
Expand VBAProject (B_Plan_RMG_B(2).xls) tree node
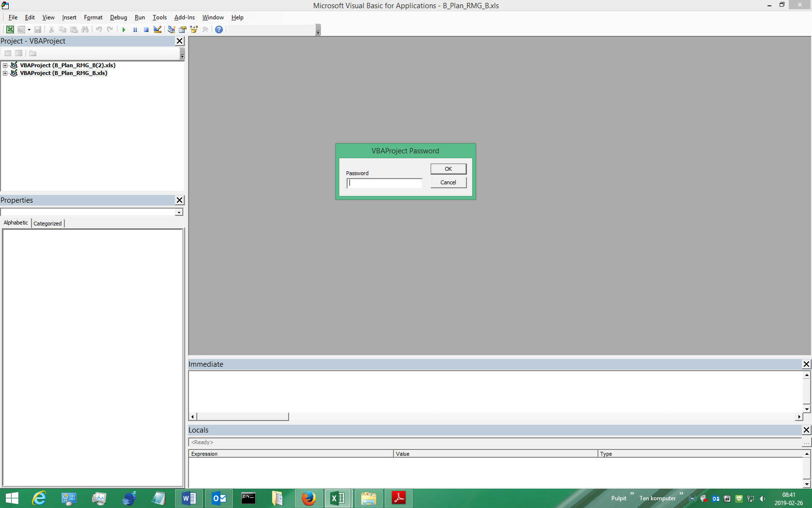5,65
